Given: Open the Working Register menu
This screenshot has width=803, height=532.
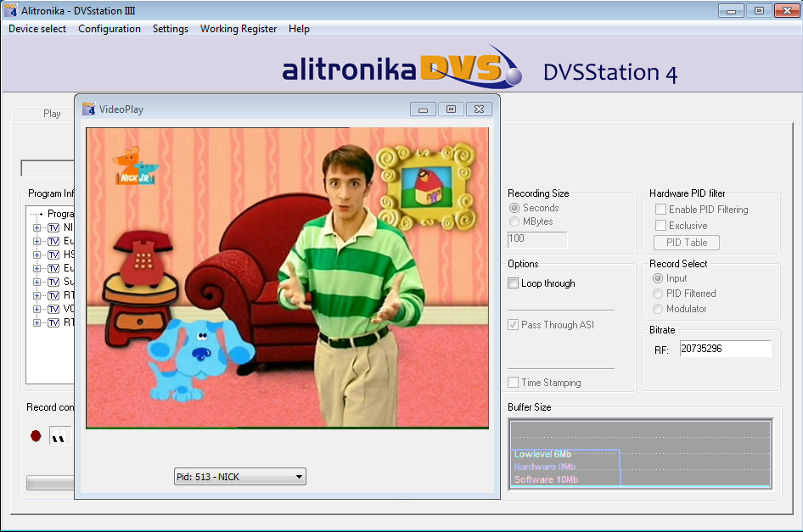Looking at the screenshot, I should [x=238, y=29].
